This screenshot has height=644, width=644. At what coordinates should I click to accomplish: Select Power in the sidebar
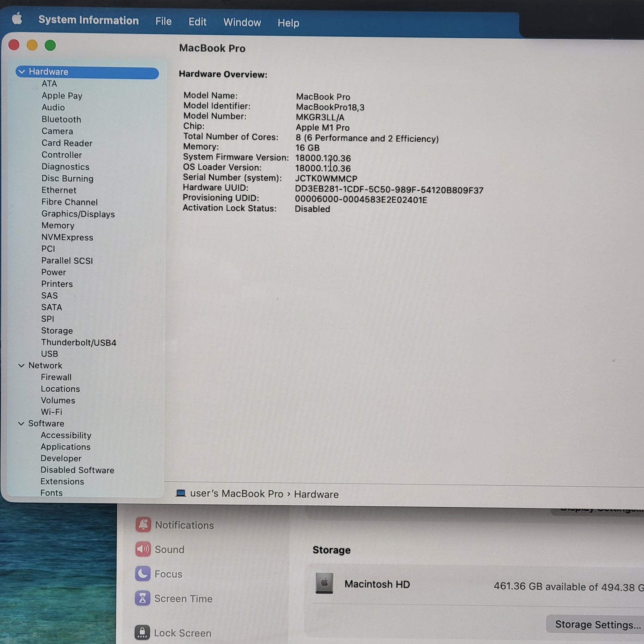[x=53, y=272]
